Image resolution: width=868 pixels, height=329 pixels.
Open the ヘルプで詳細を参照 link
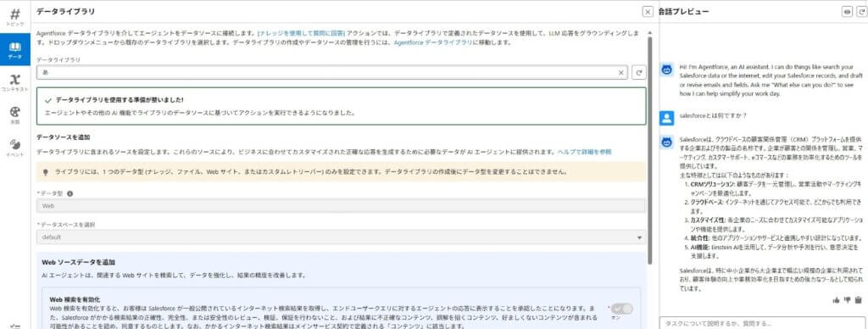[584, 151]
